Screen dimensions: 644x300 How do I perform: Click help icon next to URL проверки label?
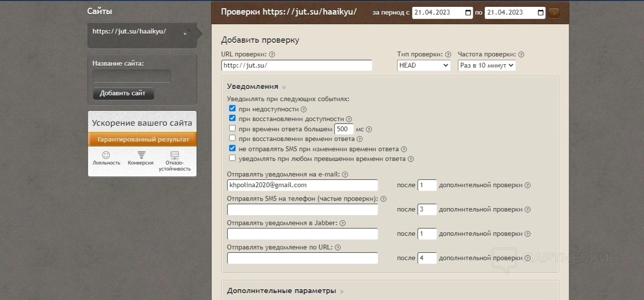point(272,54)
